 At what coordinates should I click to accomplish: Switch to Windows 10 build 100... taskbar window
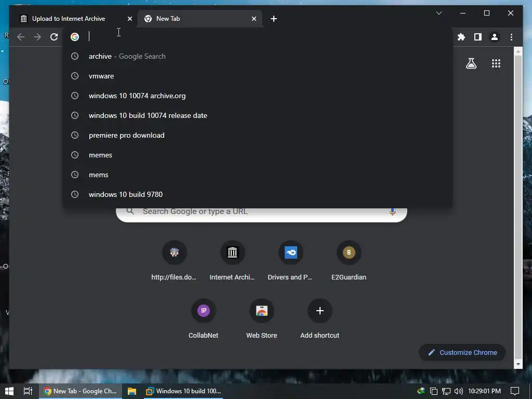[x=183, y=391]
